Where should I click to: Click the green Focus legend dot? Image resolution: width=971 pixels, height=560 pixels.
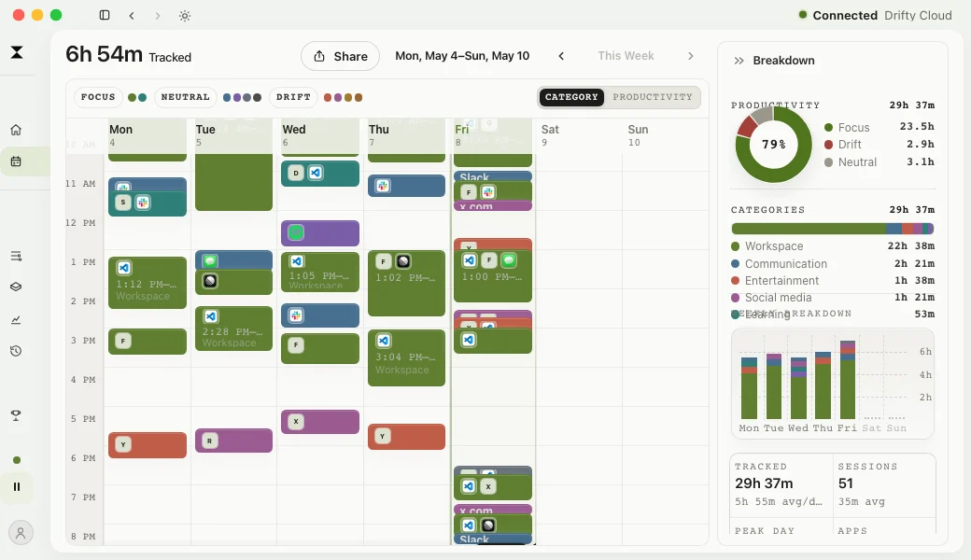(132, 97)
